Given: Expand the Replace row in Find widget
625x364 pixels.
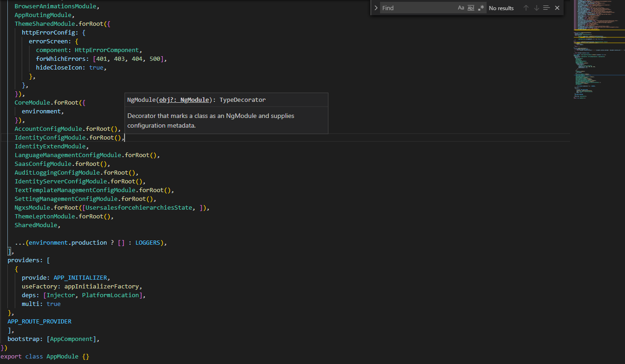Looking at the screenshot, I should pos(376,8).
